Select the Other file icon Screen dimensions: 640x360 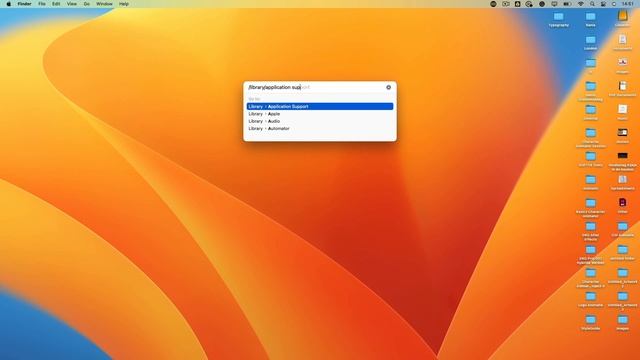(622, 202)
